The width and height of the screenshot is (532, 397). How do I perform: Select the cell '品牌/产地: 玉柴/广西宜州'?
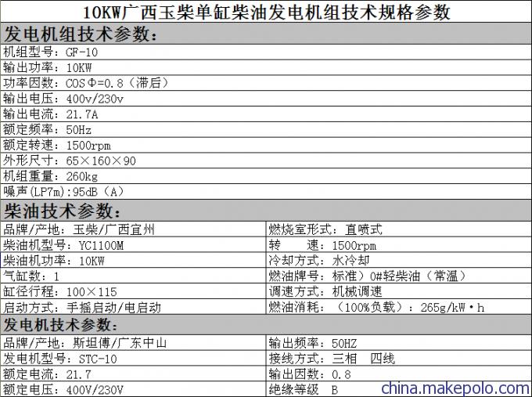[133, 229]
